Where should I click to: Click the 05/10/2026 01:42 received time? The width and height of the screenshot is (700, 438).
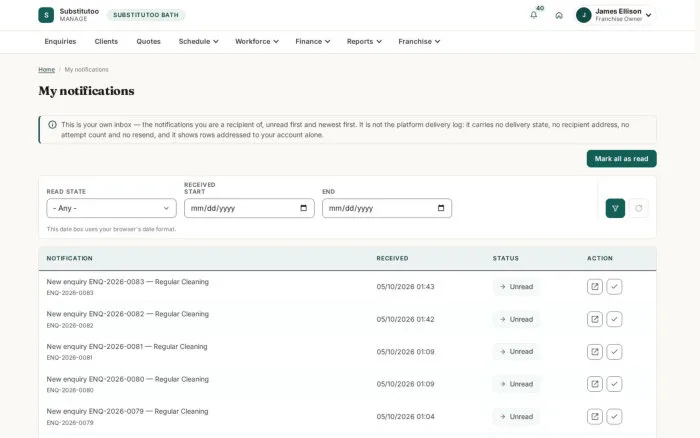click(x=405, y=319)
